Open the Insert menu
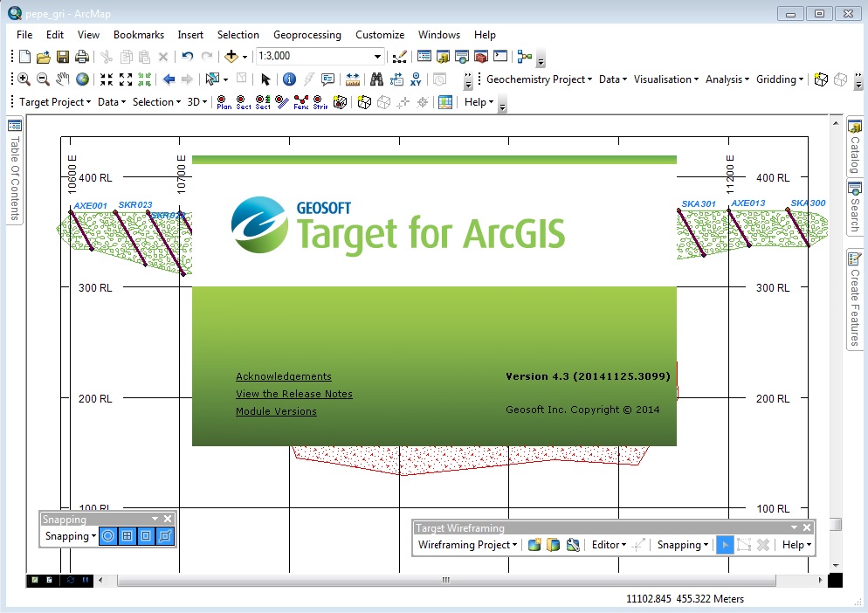868x613 pixels. point(190,34)
